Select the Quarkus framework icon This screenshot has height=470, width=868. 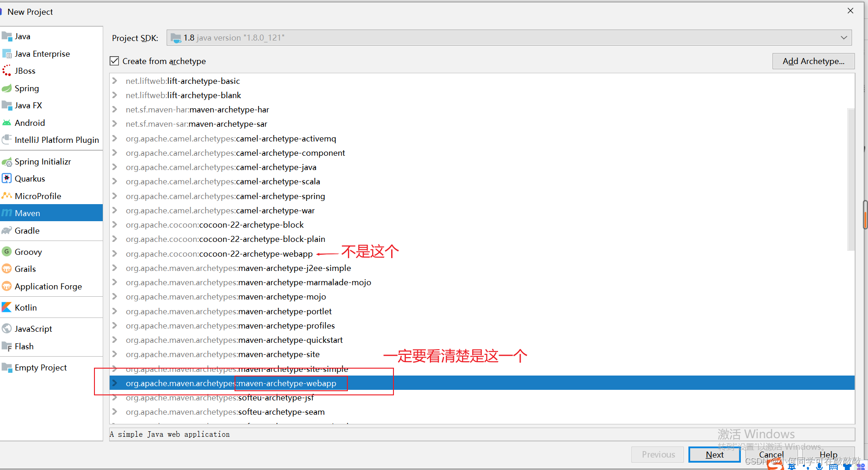(7, 178)
